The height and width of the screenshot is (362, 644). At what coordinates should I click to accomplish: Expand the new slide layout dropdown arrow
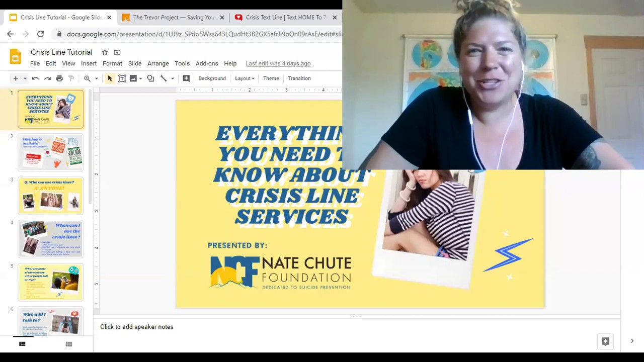25,78
